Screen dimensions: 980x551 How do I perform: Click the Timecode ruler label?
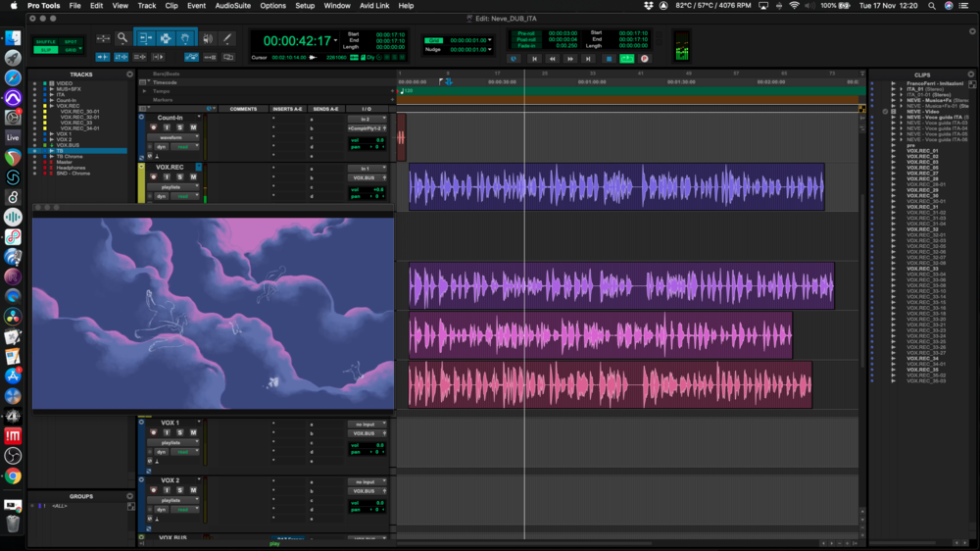click(x=165, y=82)
